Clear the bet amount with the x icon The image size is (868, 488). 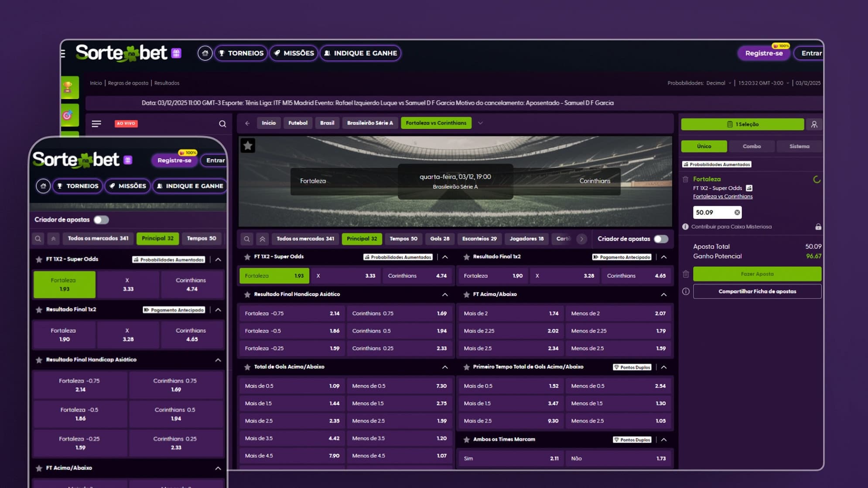(x=737, y=213)
